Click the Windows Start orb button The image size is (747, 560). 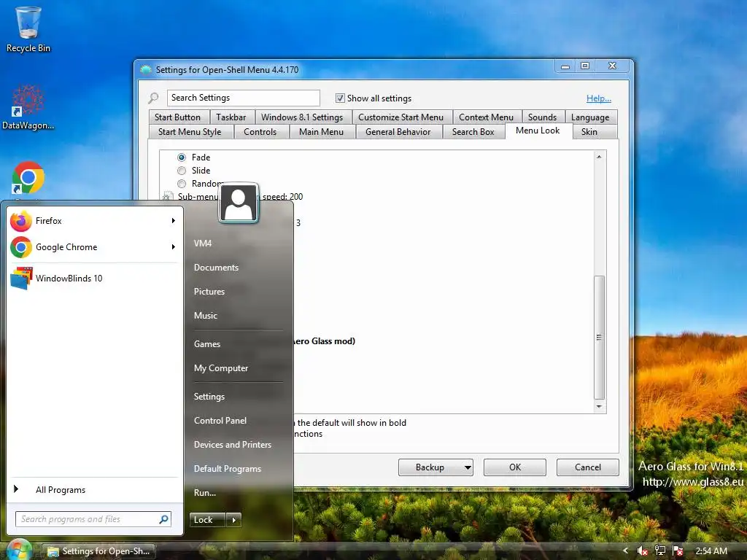(18, 550)
